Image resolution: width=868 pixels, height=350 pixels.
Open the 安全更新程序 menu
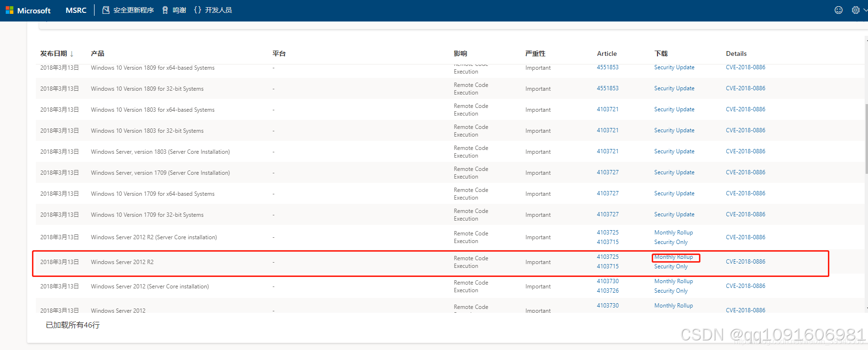click(134, 10)
